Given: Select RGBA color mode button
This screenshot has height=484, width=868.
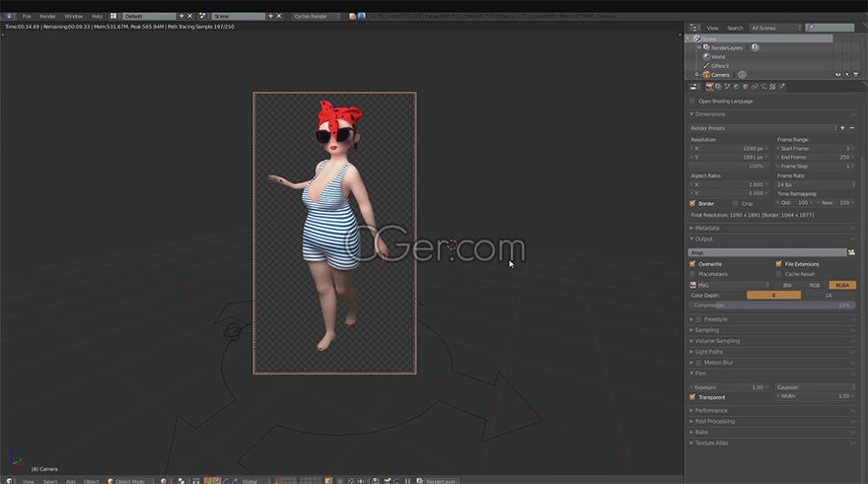Looking at the screenshot, I should click(x=842, y=286).
